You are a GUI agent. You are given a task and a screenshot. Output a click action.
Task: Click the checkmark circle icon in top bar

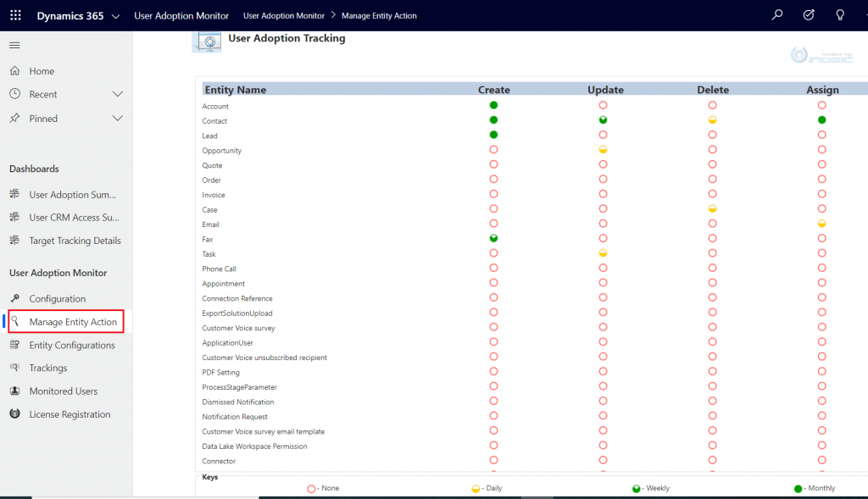(808, 14)
